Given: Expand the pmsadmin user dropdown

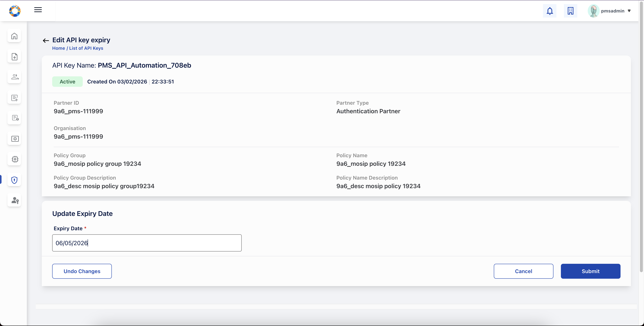Looking at the screenshot, I should [x=610, y=11].
